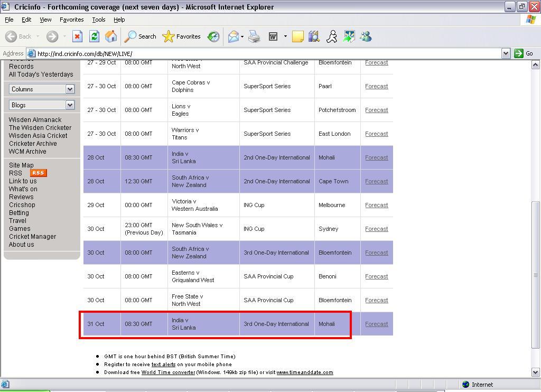Visit www.timeanddate.com link
Screen dimensions: 541x392
point(305,372)
